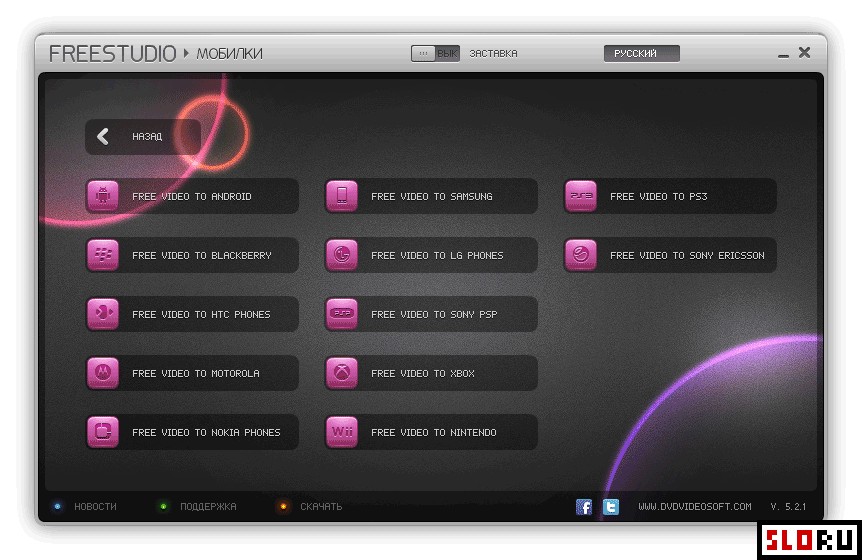862x560 pixels.
Task: Click the FREESTUDIO title logo
Action: tap(112, 54)
